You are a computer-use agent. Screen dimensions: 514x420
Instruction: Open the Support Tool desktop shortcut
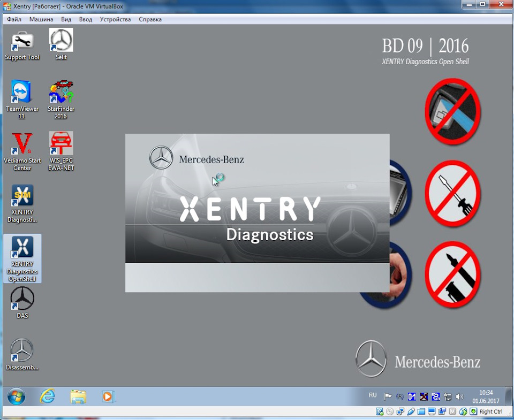click(x=22, y=46)
